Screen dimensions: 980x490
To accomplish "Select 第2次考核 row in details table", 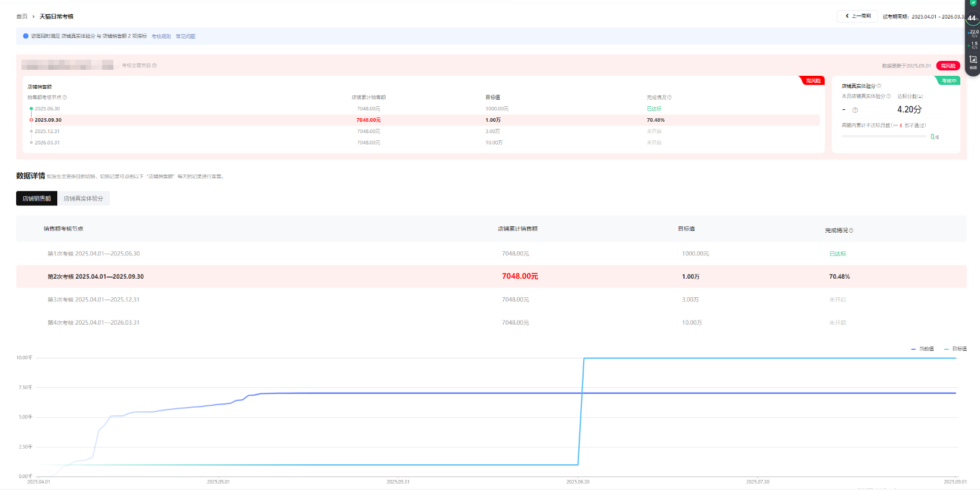I will pyautogui.click(x=95, y=277).
